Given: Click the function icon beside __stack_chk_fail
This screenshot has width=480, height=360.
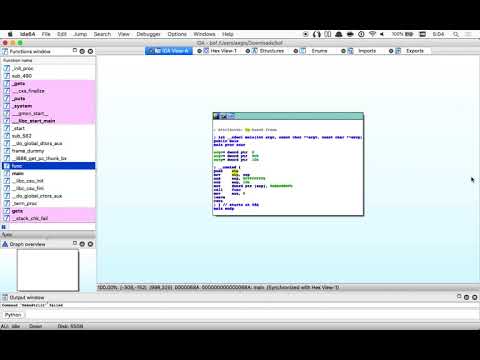Looking at the screenshot, I should coord(6,218).
